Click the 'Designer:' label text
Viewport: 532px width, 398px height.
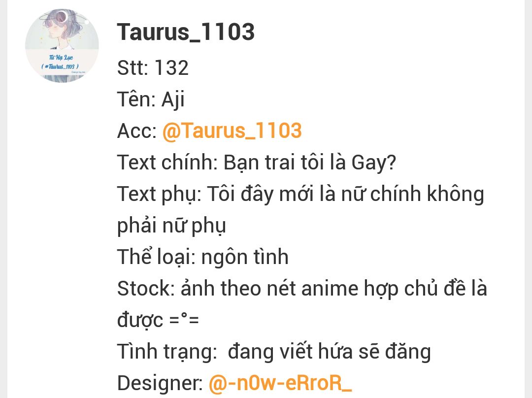click(160, 383)
